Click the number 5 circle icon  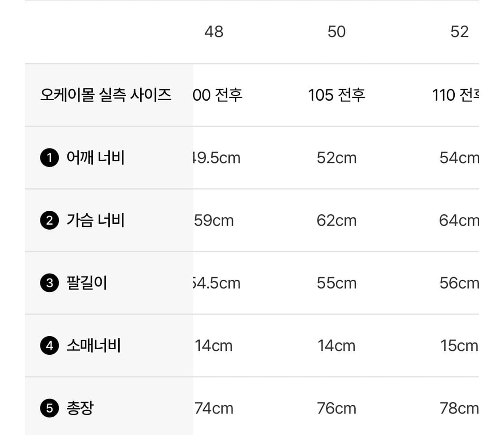coord(49,409)
